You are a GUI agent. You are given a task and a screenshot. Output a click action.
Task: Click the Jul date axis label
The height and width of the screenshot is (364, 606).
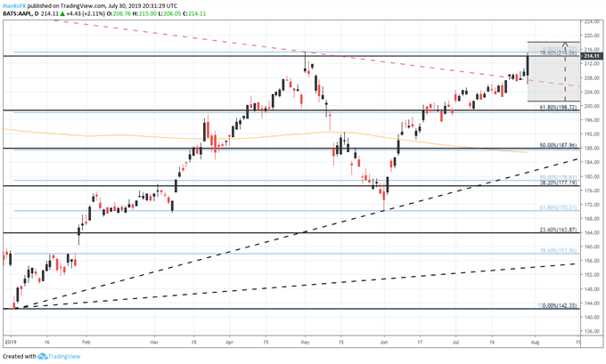click(x=455, y=342)
